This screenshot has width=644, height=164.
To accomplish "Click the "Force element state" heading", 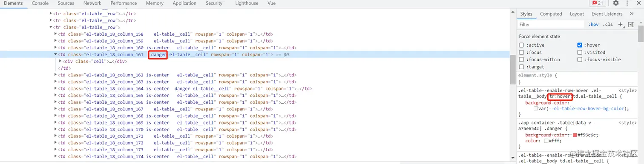I will [x=540, y=37].
